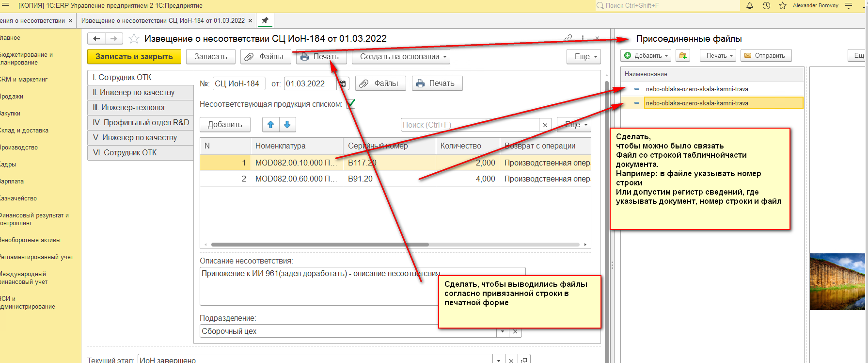
Task: Click the horizontal scrollbar under the table
Action: pos(320,245)
